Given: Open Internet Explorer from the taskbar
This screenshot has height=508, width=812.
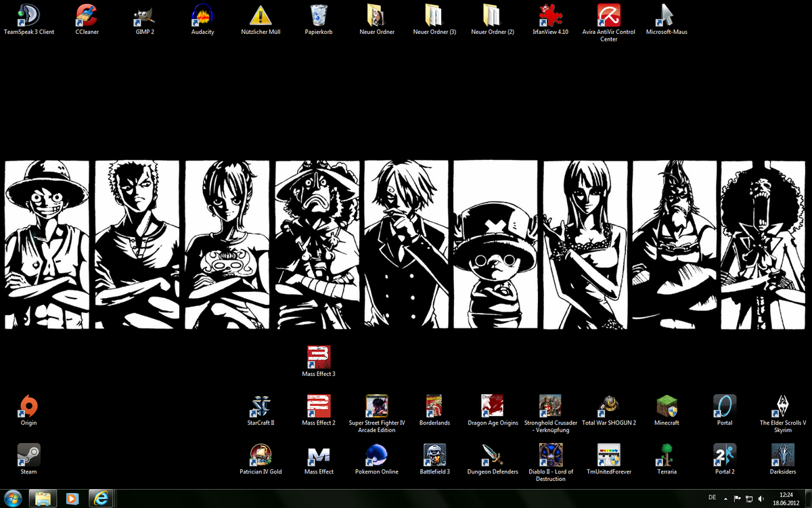Looking at the screenshot, I should [102, 498].
